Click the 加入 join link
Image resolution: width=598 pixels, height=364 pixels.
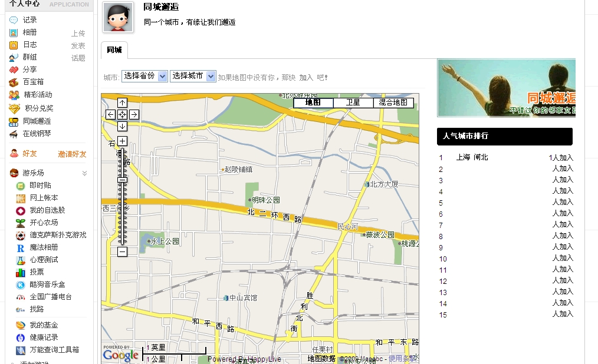coord(306,78)
